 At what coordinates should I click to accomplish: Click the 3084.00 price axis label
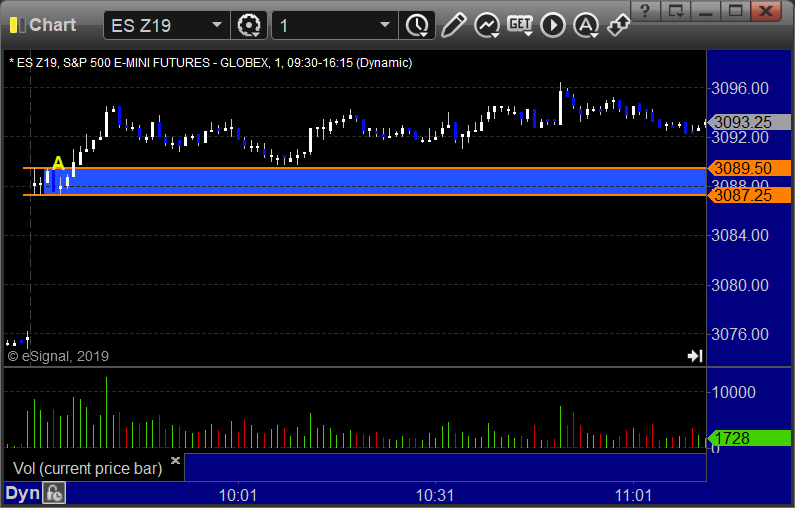740,235
